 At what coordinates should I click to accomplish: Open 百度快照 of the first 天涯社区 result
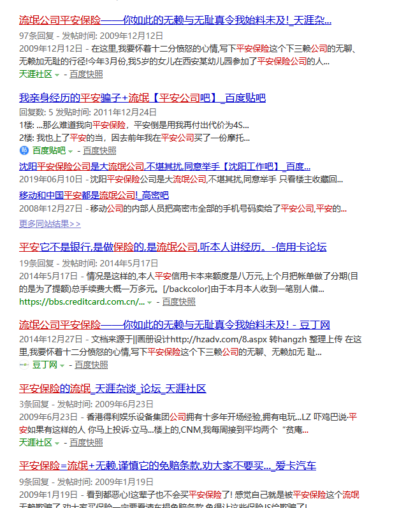pos(86,74)
